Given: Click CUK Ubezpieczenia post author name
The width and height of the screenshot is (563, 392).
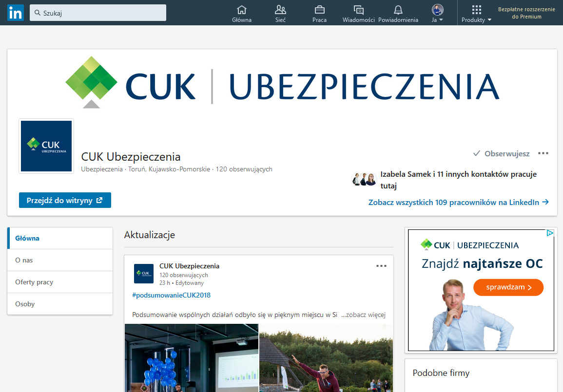Looking at the screenshot, I should point(189,266).
